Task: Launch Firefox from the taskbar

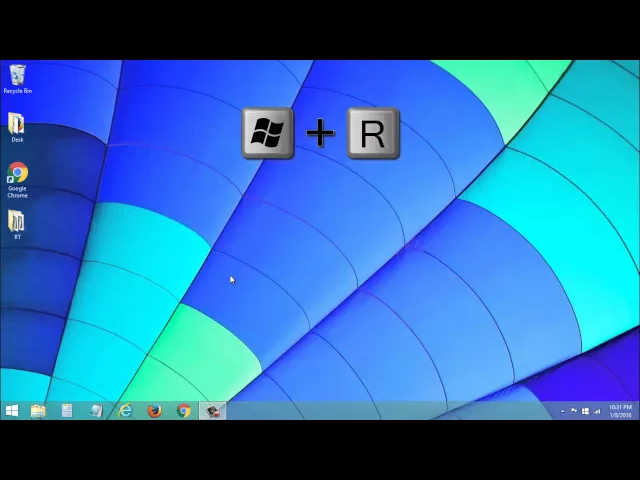Action: click(154, 410)
